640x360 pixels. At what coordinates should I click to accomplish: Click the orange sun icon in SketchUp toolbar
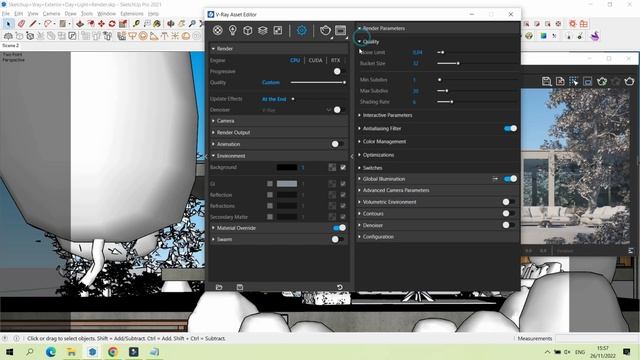point(573,24)
